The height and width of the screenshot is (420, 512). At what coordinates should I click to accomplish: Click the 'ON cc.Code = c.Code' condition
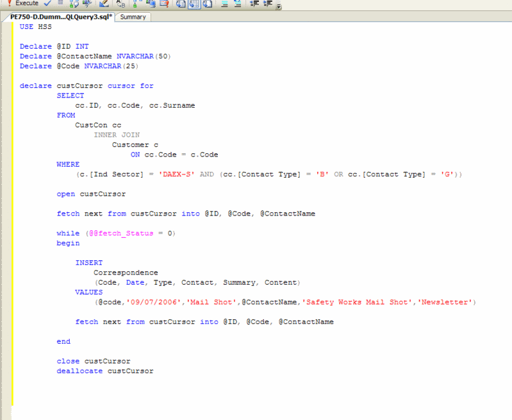pos(174,155)
